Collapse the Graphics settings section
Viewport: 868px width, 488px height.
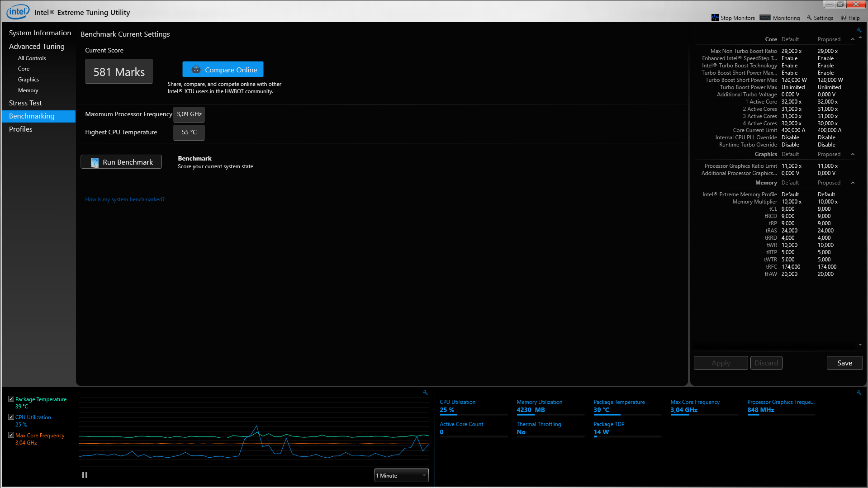click(x=853, y=154)
